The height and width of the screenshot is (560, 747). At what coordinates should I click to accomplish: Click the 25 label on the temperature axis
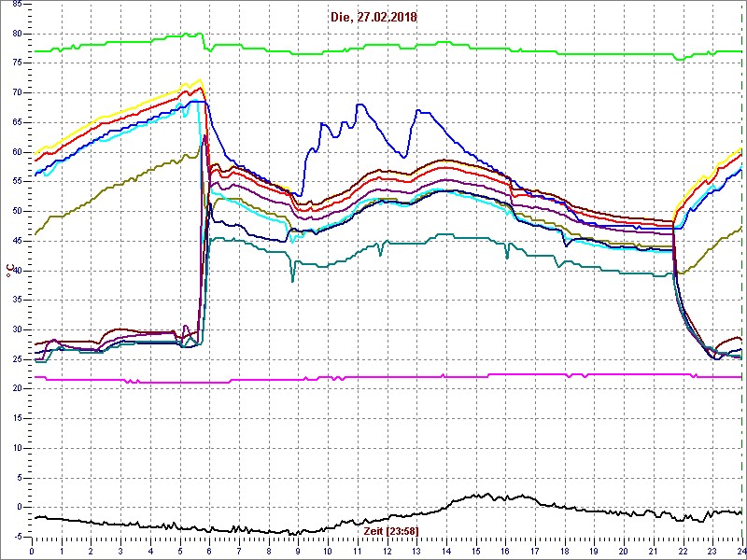tap(17, 359)
